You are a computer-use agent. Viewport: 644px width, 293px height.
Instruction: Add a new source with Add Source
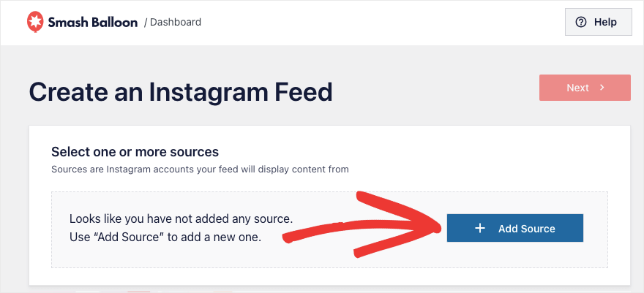515,228
